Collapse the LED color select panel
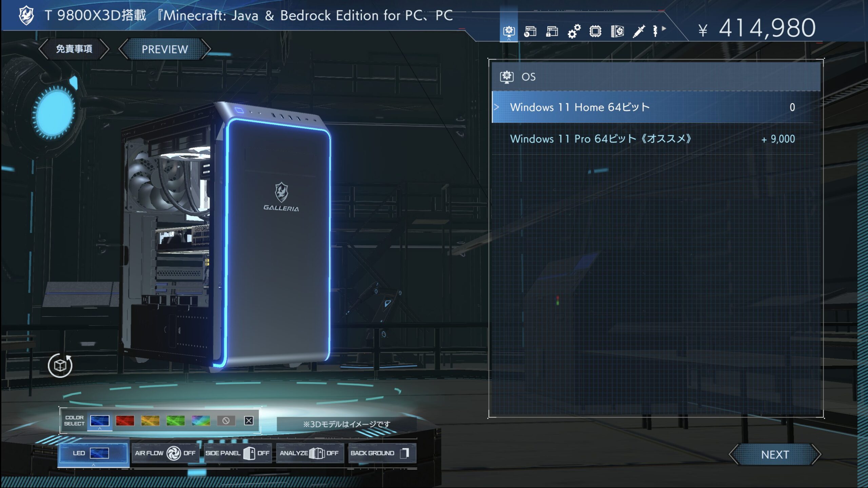This screenshot has width=868, height=488. pos(93,453)
